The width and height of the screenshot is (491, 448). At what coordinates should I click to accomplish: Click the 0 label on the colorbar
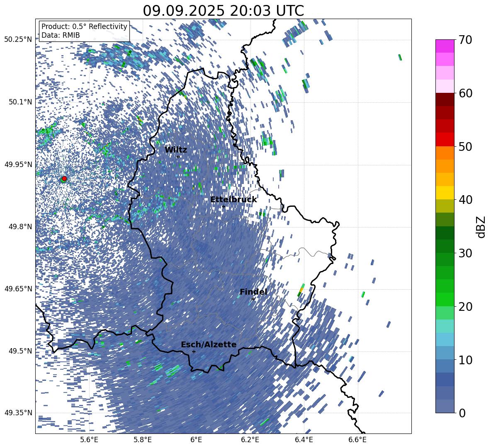tap(462, 413)
